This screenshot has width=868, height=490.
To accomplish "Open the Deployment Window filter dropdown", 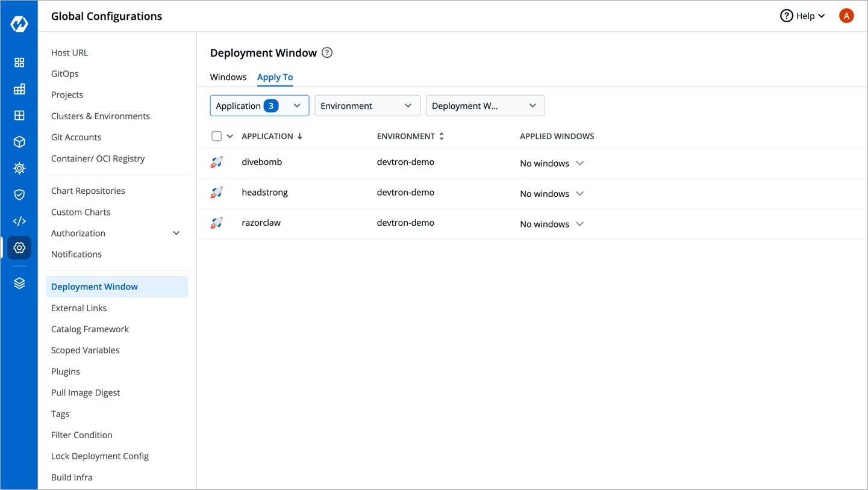I will [484, 106].
